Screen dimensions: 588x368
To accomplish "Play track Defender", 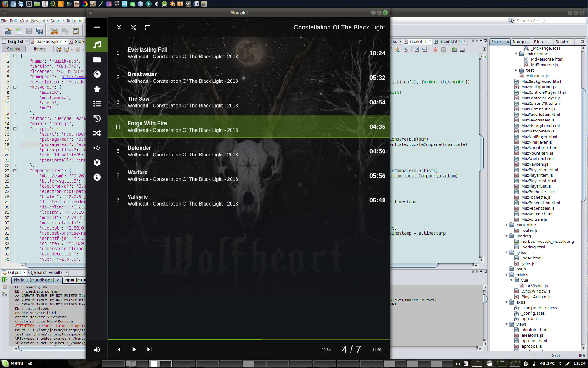I will [249, 151].
